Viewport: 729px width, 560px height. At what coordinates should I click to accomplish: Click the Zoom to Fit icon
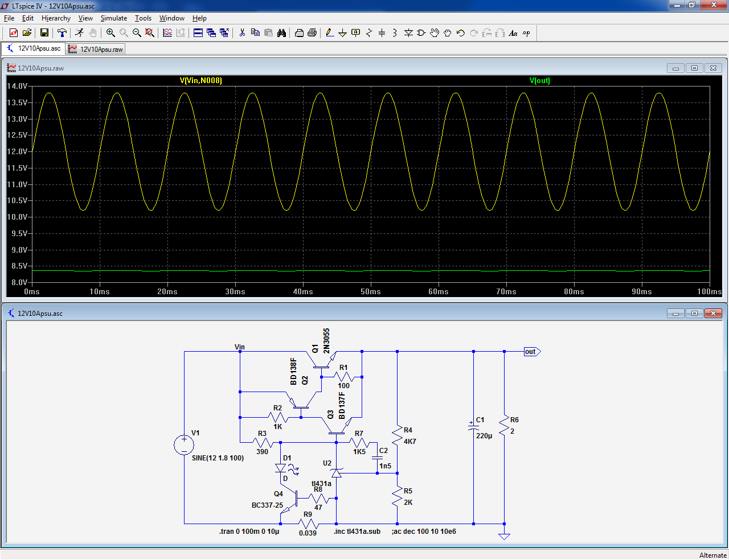pyautogui.click(x=150, y=33)
